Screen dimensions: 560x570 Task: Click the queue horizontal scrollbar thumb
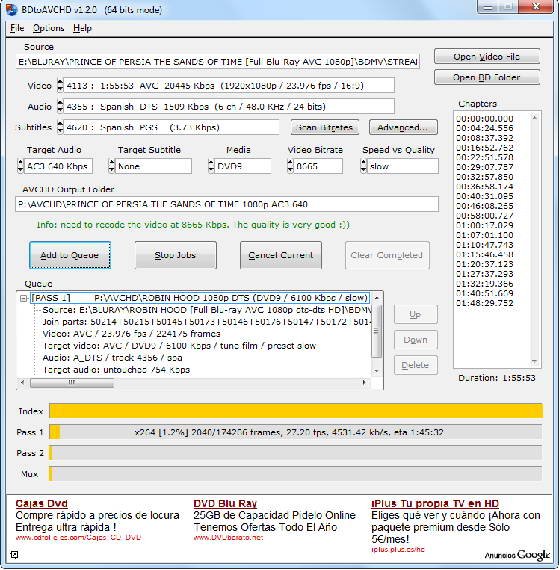[72, 383]
